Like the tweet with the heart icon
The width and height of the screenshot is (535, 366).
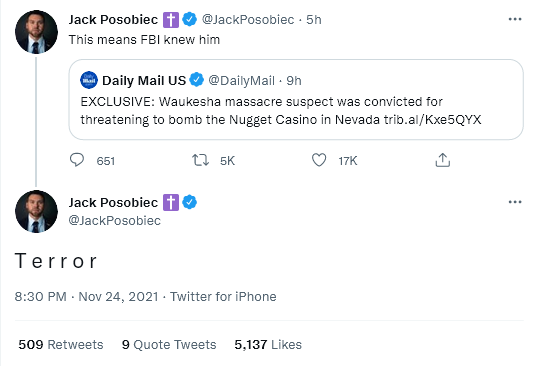(x=319, y=160)
